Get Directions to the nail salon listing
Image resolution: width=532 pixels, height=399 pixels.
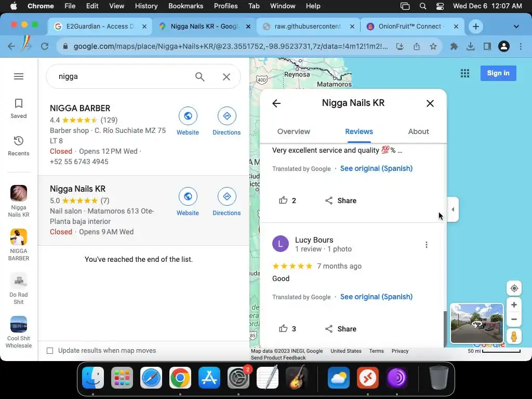point(227,202)
